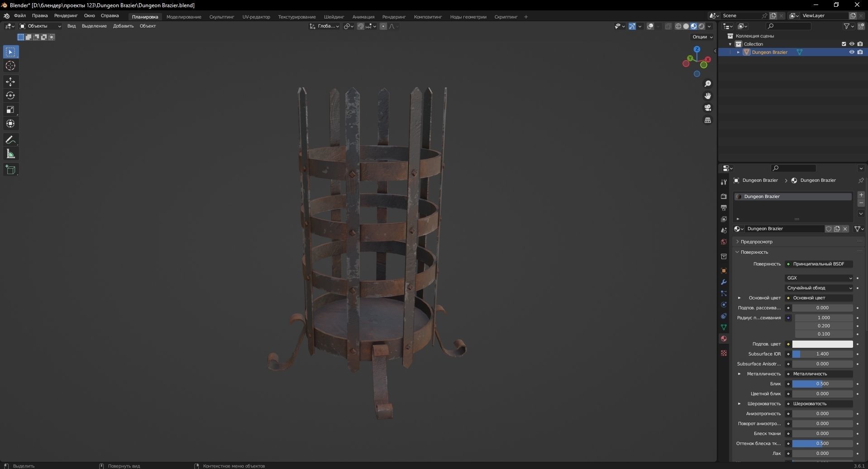Switch to solid viewport shading

tap(686, 26)
